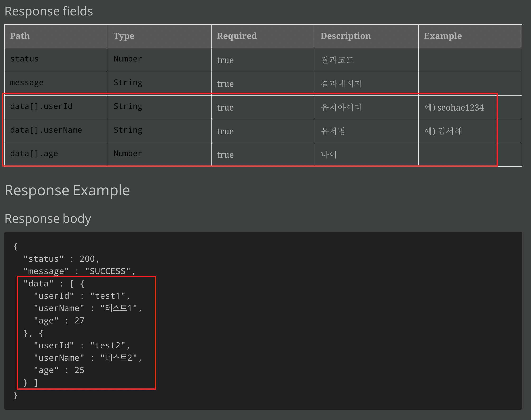Viewport: 531px width, 420px height.
Task: Select the message path cell
Action: click(x=27, y=83)
